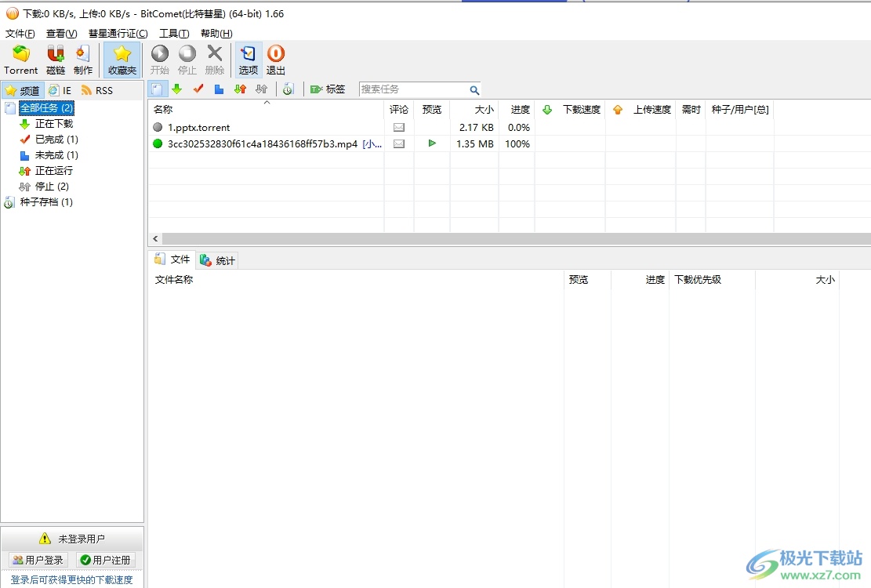Click the gray stopped tasks filter icon
The height and width of the screenshot is (588, 871).
pos(262,89)
